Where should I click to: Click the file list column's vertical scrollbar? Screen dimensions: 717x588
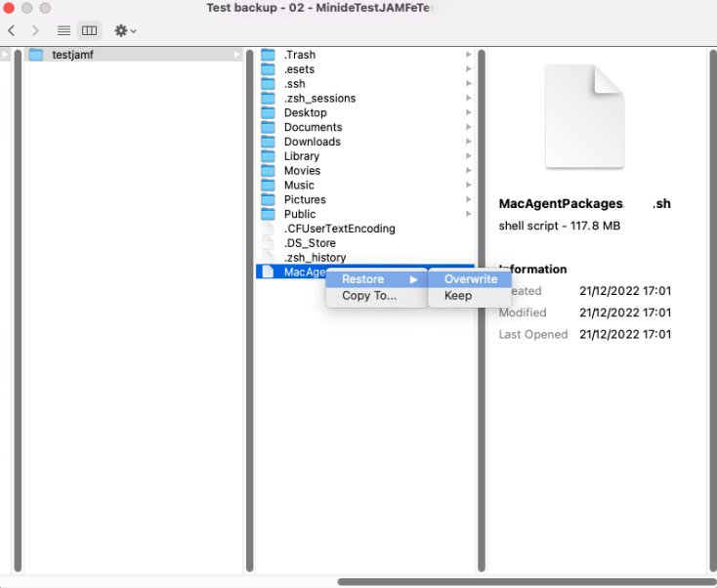click(482, 311)
